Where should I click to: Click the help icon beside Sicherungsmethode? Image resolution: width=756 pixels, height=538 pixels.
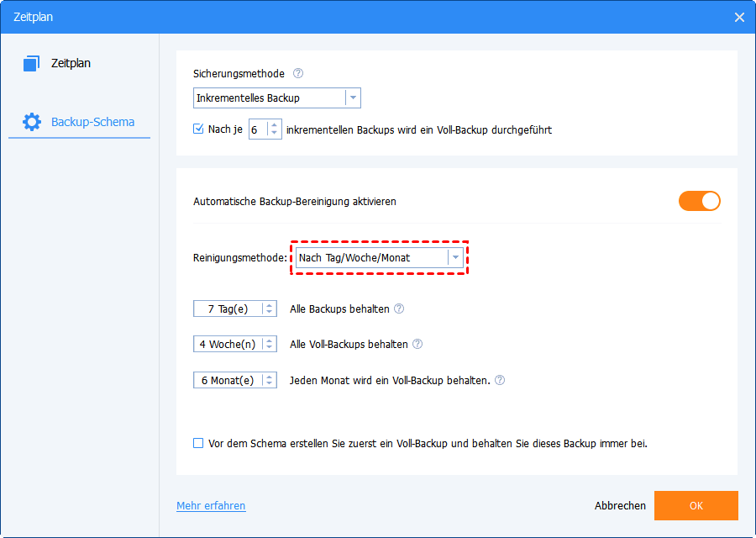pos(298,74)
